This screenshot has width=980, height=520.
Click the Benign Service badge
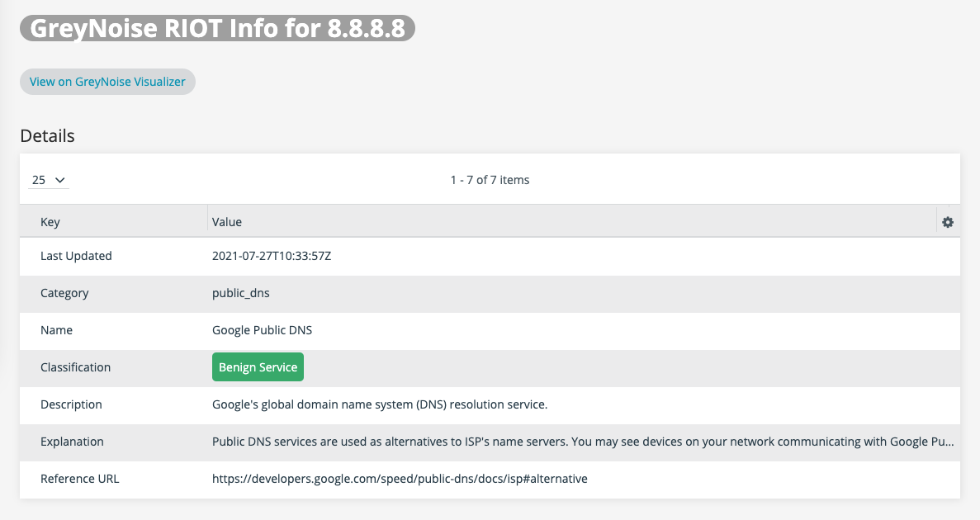click(x=258, y=366)
